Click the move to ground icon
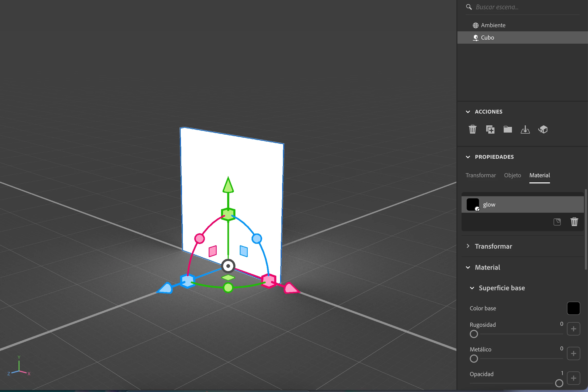The image size is (588, 392). (x=525, y=129)
